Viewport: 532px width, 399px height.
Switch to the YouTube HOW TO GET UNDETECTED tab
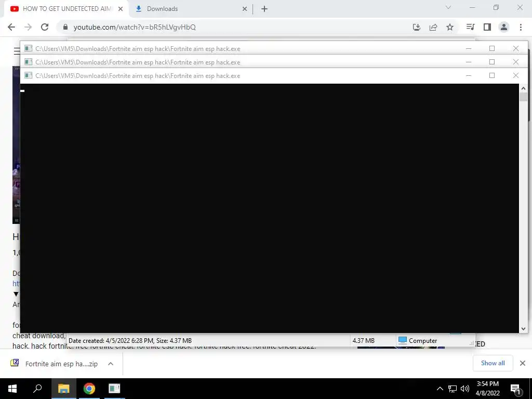click(x=67, y=9)
